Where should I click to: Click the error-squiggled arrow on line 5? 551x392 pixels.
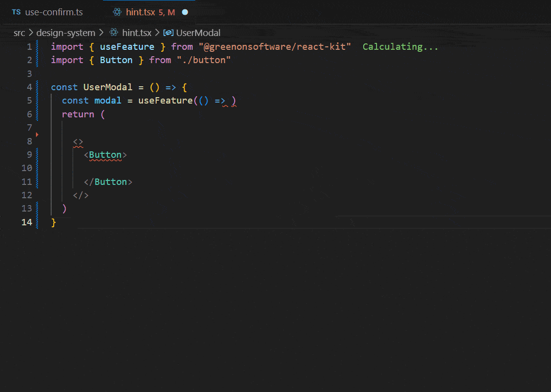220,101
